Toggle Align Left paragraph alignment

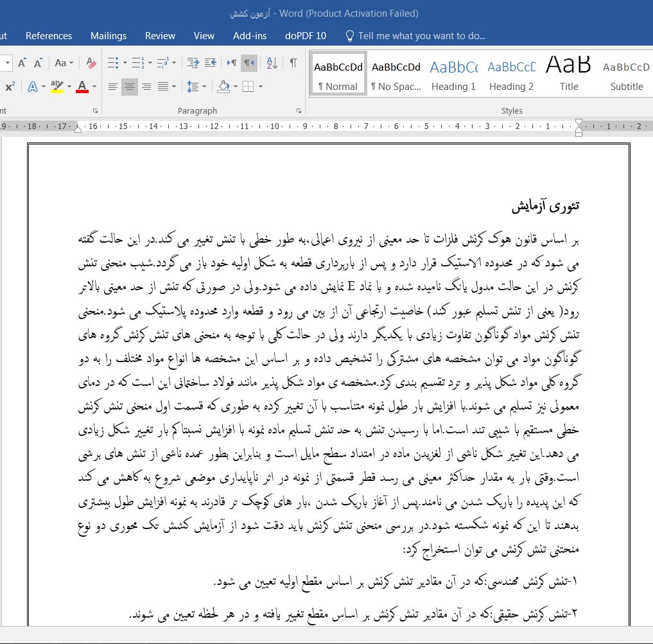(112, 87)
